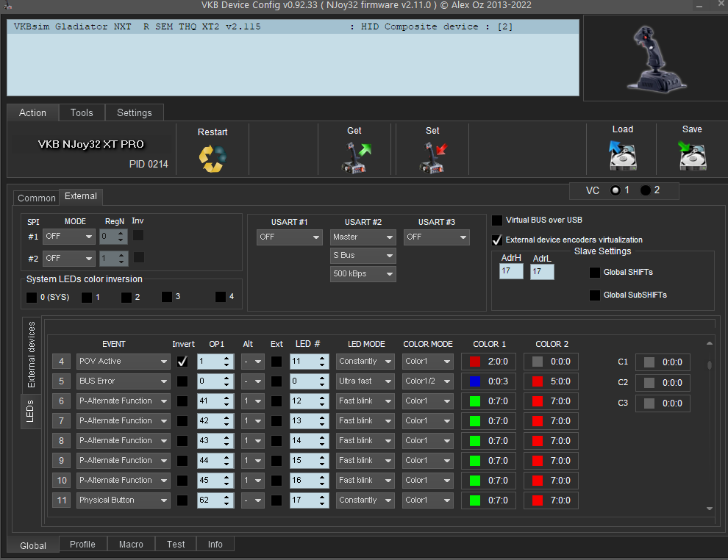The height and width of the screenshot is (560, 728).
Task: Open the BUS Error event dropdown
Action: 123,381
